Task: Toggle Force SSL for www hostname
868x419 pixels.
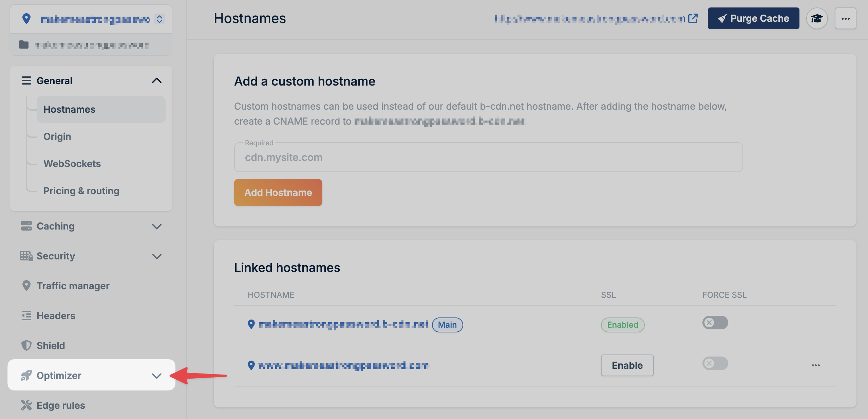Action: coord(715,363)
